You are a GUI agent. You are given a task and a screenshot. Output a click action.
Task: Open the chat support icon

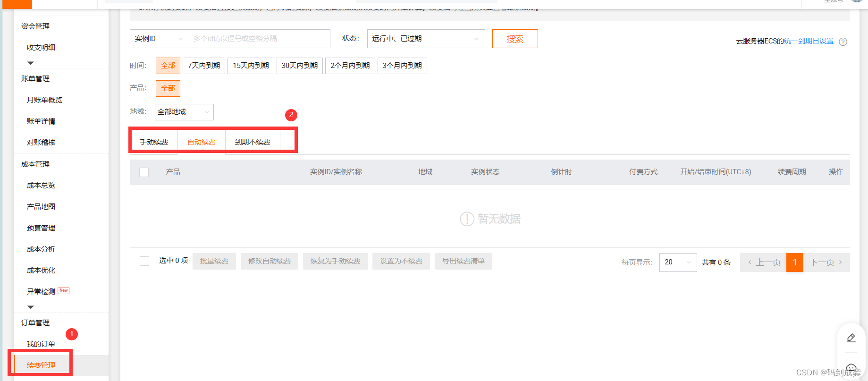pos(851,368)
